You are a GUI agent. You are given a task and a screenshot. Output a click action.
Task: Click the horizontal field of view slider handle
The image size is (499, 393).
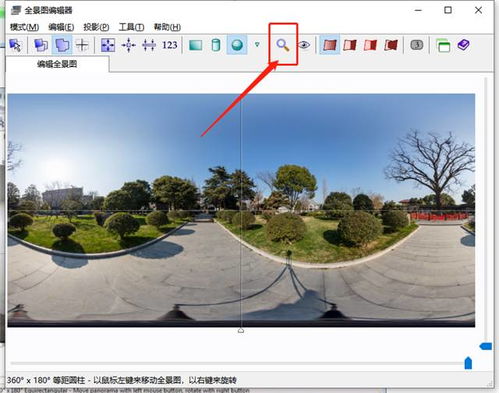(468, 363)
